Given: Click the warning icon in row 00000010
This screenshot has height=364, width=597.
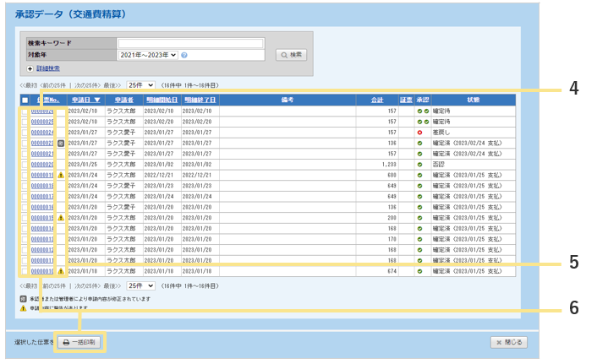Looking at the screenshot, I should point(60,272).
